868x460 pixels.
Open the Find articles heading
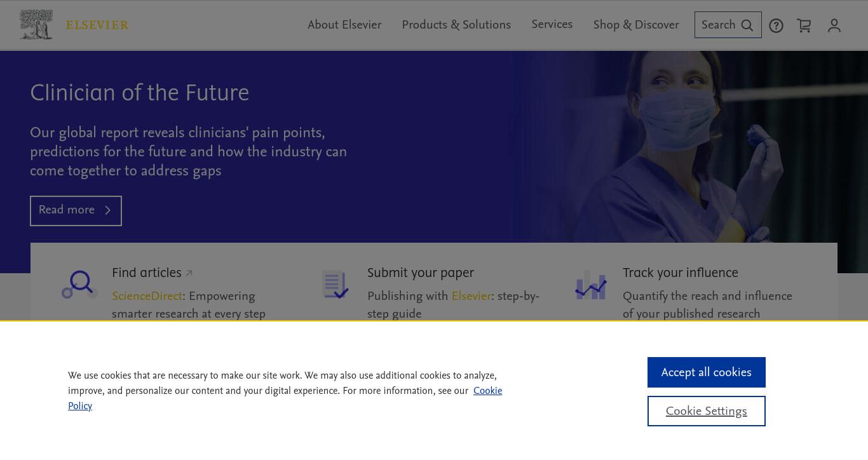tap(147, 273)
